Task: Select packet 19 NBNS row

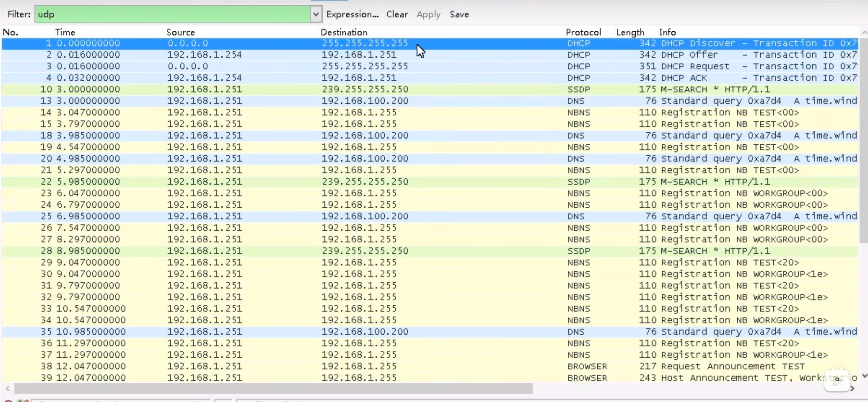Action: click(x=430, y=147)
